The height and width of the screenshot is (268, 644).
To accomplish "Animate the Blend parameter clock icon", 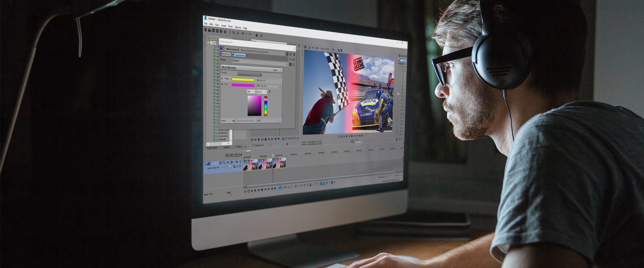I will click(279, 120).
